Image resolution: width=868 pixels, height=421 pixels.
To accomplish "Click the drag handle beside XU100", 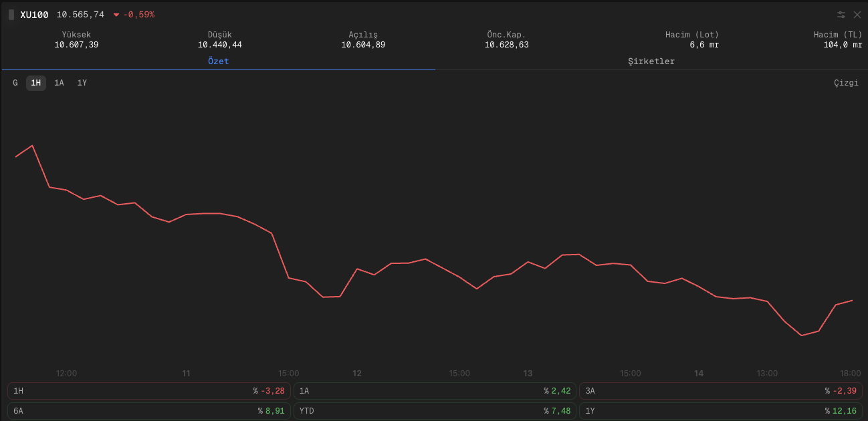I will (11, 15).
